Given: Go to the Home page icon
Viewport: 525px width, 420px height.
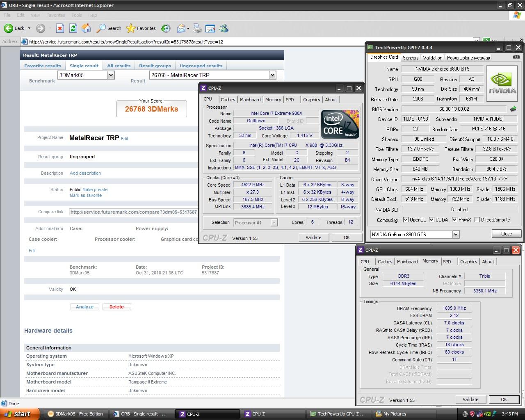Looking at the screenshot, I should pos(86,28).
